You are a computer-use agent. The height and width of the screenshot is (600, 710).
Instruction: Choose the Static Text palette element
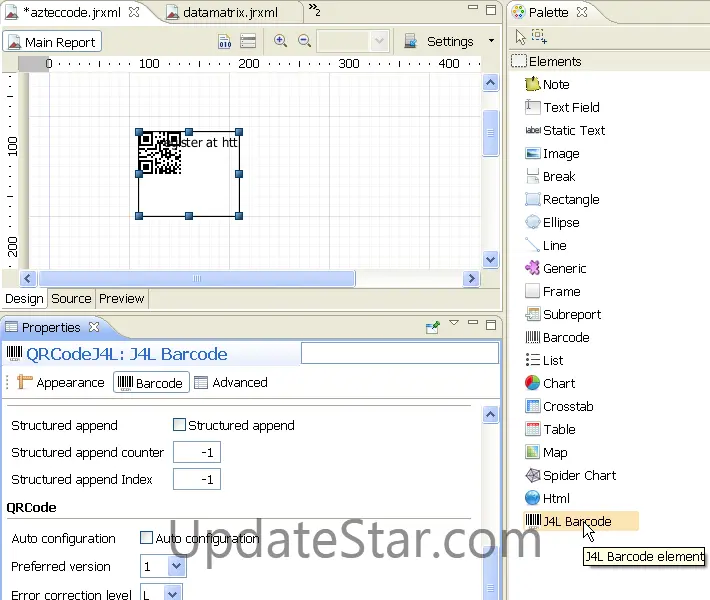click(x=565, y=130)
